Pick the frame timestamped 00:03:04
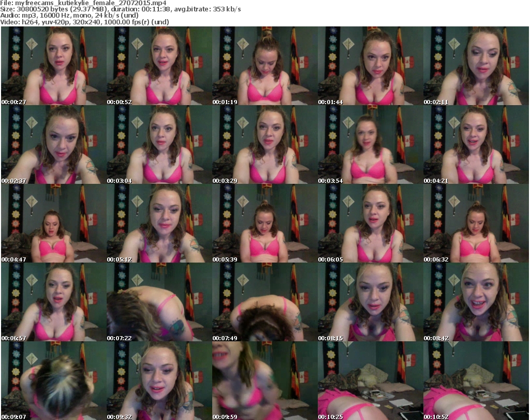This screenshot has height=420, width=530. click(x=159, y=144)
